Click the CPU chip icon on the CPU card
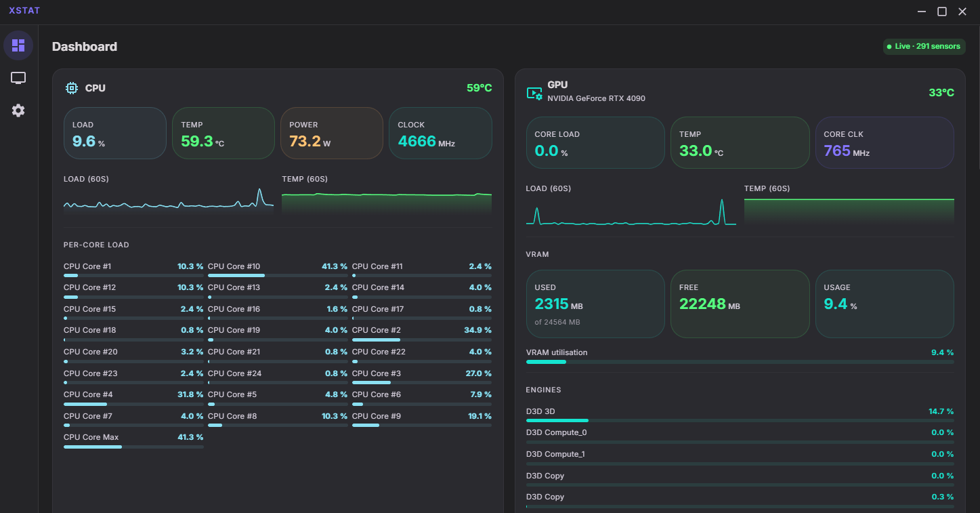 coord(71,88)
